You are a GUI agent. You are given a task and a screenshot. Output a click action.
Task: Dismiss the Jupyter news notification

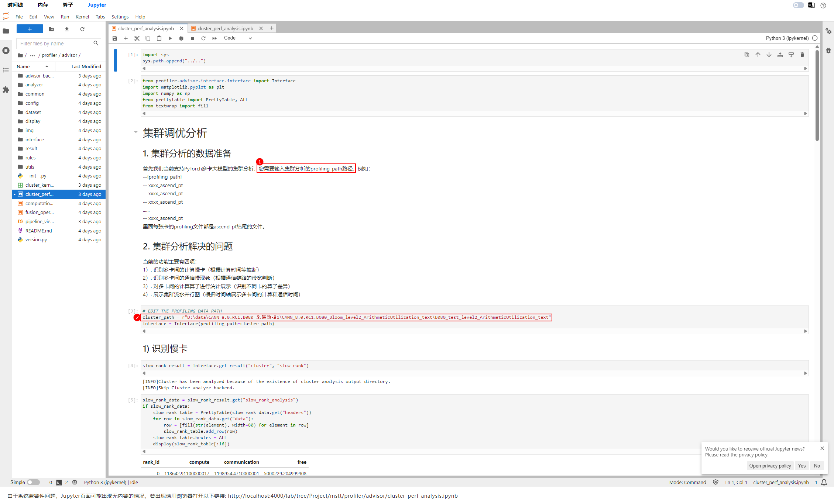[822, 448]
